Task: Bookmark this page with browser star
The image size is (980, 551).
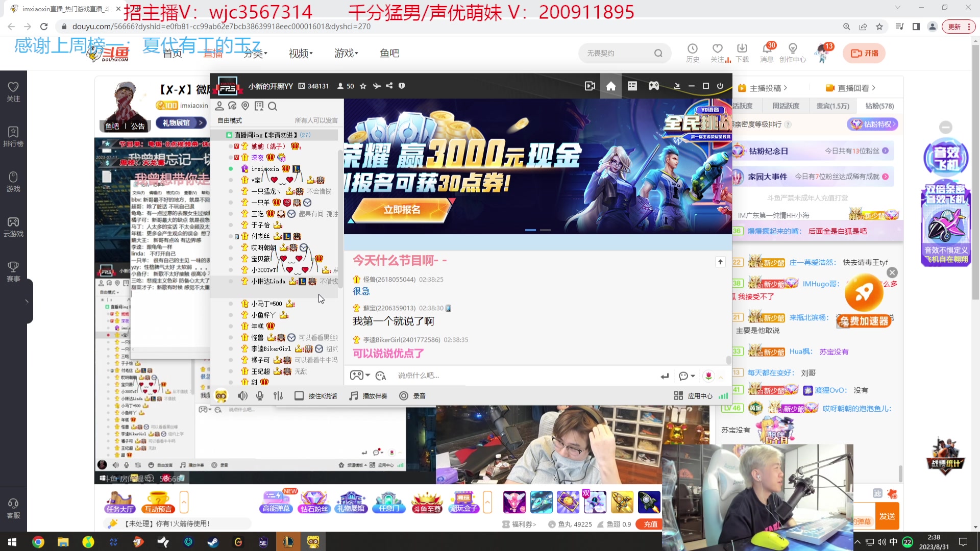Action: (879, 27)
